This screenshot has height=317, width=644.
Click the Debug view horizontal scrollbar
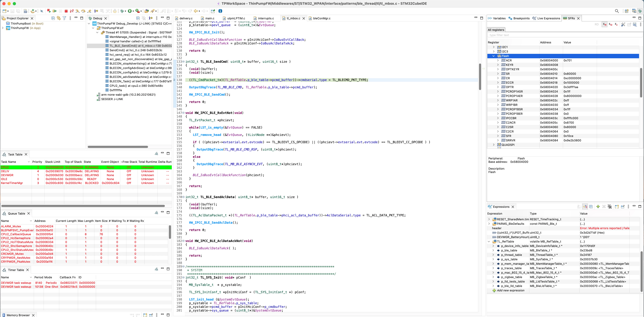(117, 147)
